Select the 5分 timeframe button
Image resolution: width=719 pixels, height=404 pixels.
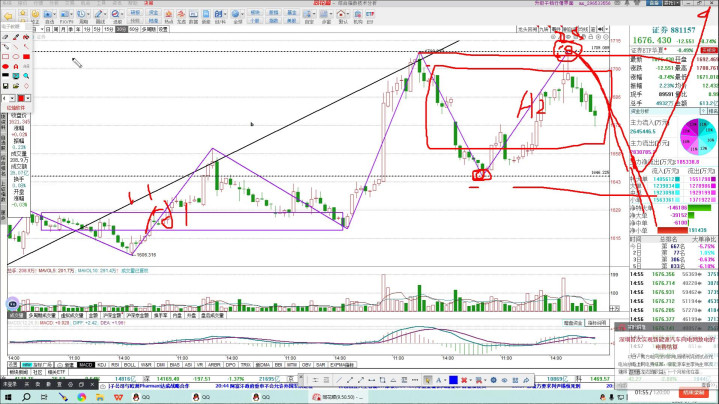click(97, 29)
